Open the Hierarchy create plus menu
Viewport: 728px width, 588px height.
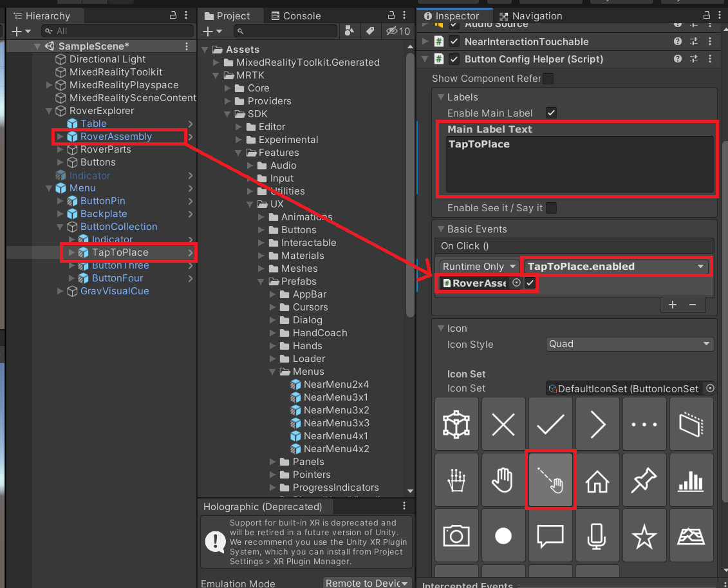(x=21, y=31)
